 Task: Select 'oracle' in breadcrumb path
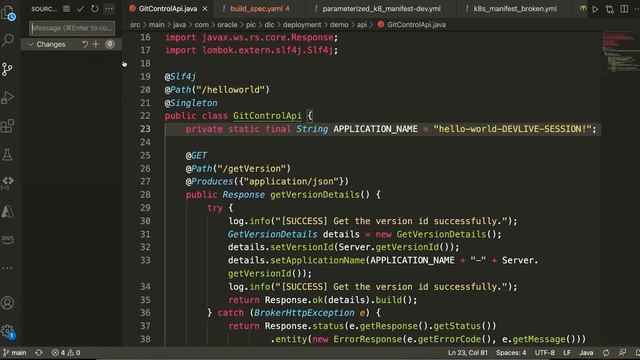click(227, 24)
